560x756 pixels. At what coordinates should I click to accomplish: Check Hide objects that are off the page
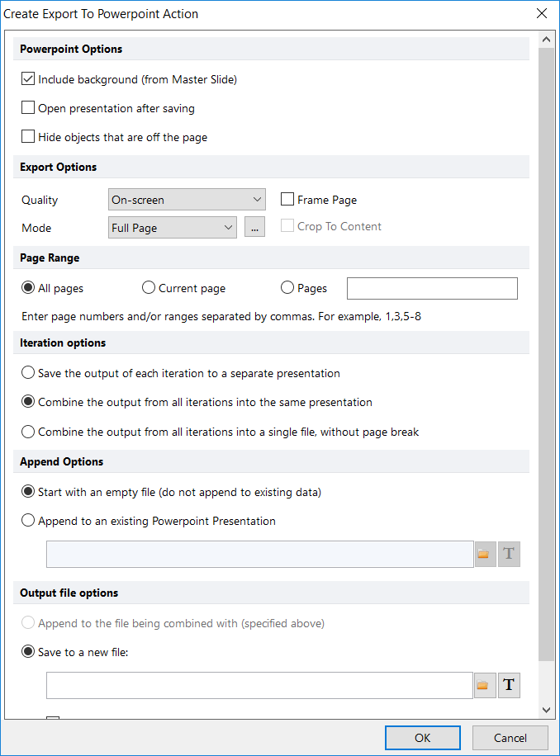(x=28, y=137)
